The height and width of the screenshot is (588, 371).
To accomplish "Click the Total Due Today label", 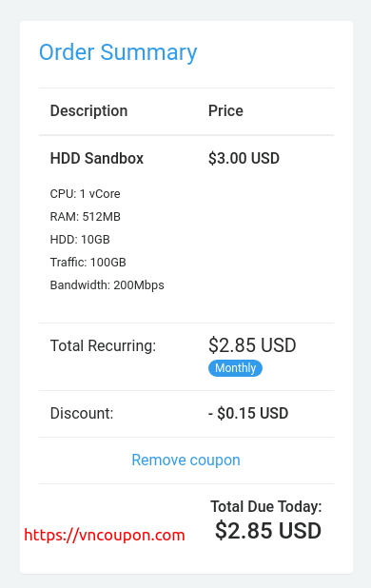I will tap(266, 506).
